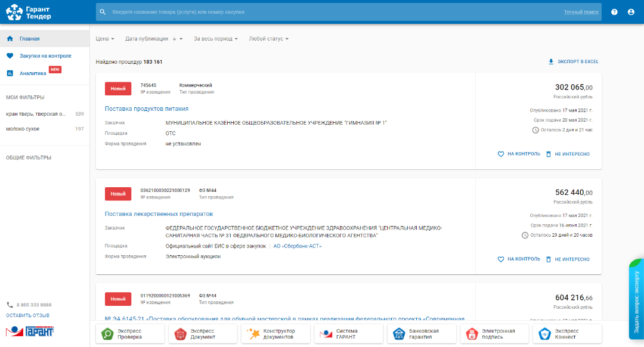Viewport: 644px width, 347px height.
Task: Open the help question mark icon
Action: coord(614,12)
